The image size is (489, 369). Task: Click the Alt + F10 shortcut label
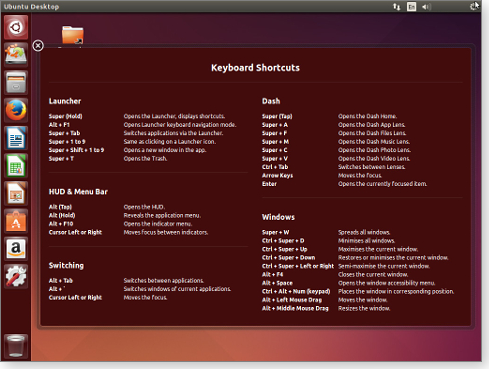[x=61, y=224]
